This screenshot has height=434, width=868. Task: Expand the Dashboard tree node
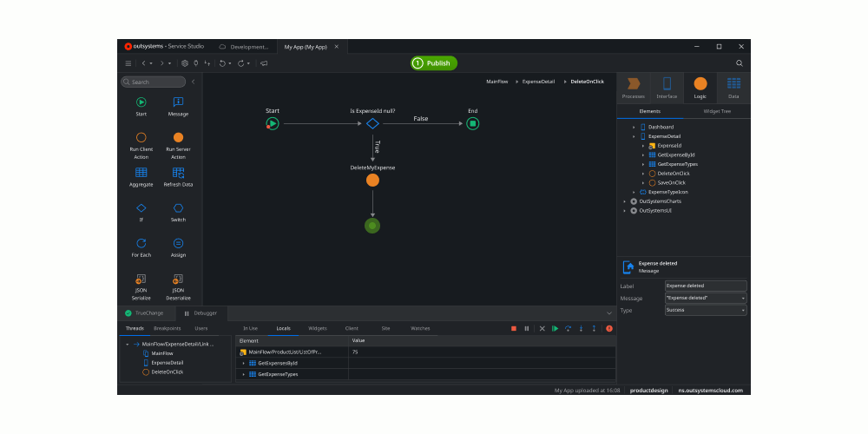(x=634, y=128)
